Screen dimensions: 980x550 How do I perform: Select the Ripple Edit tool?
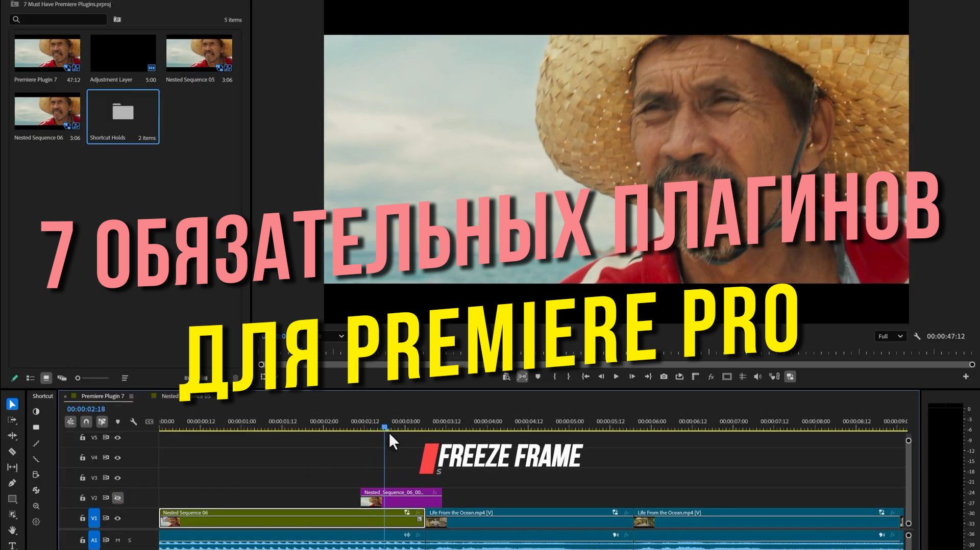click(12, 436)
